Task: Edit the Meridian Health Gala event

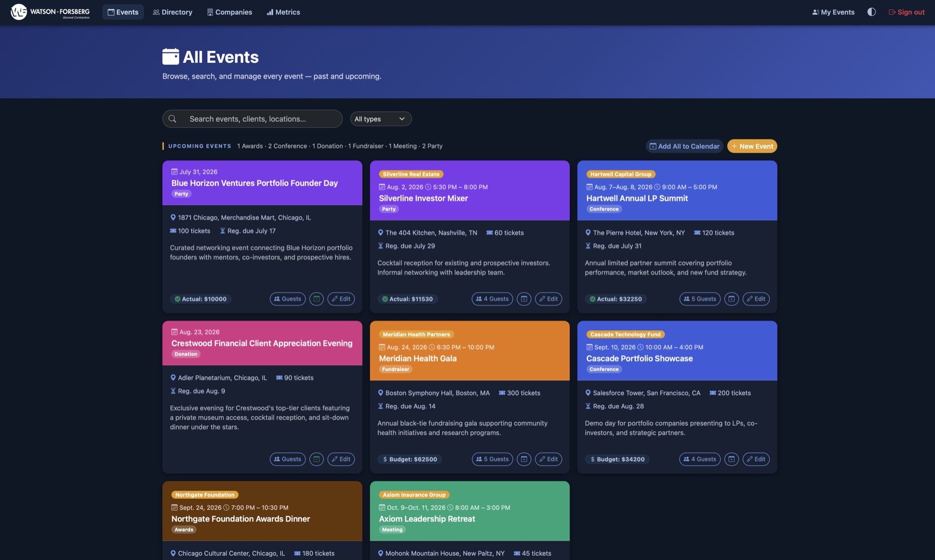Action: [x=548, y=459]
